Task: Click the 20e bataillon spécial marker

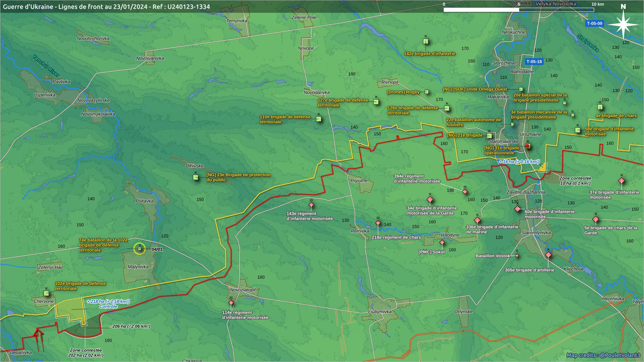Action: click(x=565, y=103)
